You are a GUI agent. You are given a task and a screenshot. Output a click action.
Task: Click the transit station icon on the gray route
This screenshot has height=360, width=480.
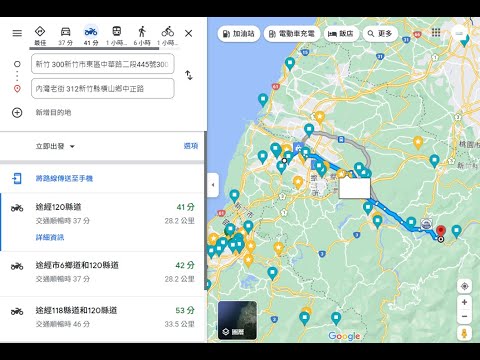pos(341,139)
